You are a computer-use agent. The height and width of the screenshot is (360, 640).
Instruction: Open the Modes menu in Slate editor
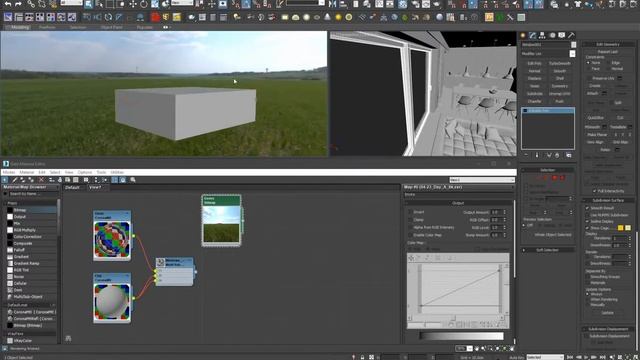[9, 173]
